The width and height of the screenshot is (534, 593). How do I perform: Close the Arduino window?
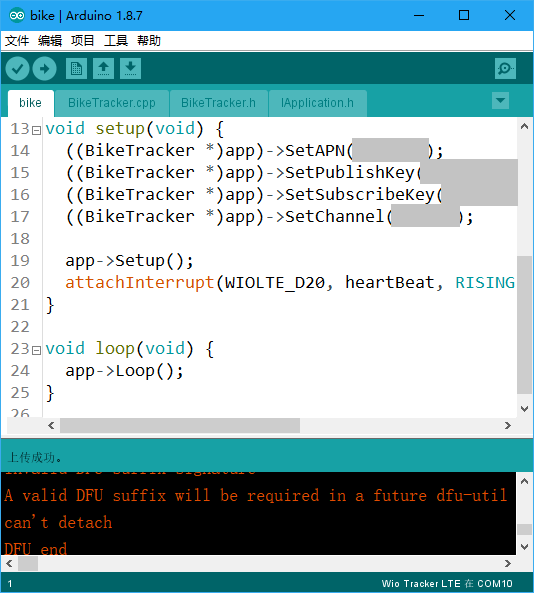pyautogui.click(x=510, y=16)
